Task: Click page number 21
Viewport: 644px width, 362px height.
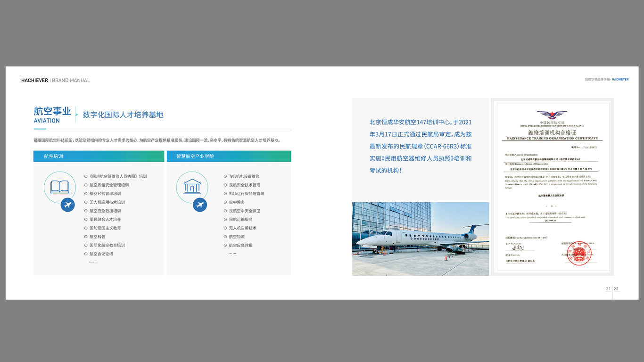Action: 608,289
